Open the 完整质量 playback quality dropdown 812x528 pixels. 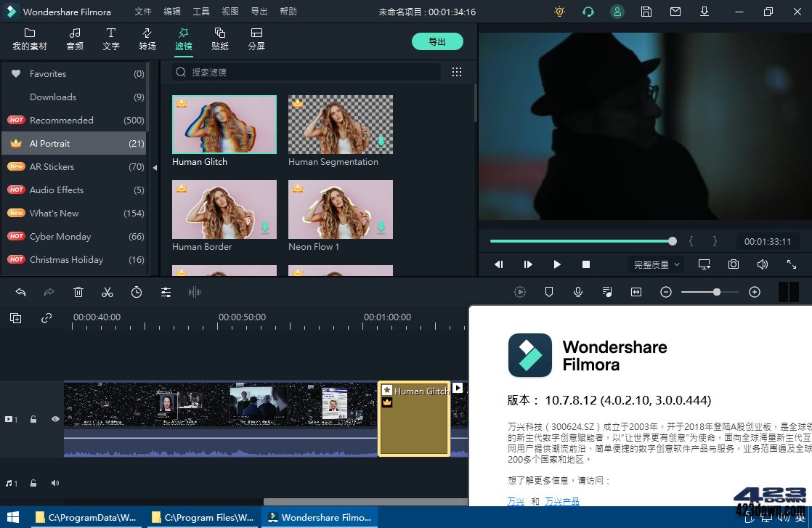[655, 264]
